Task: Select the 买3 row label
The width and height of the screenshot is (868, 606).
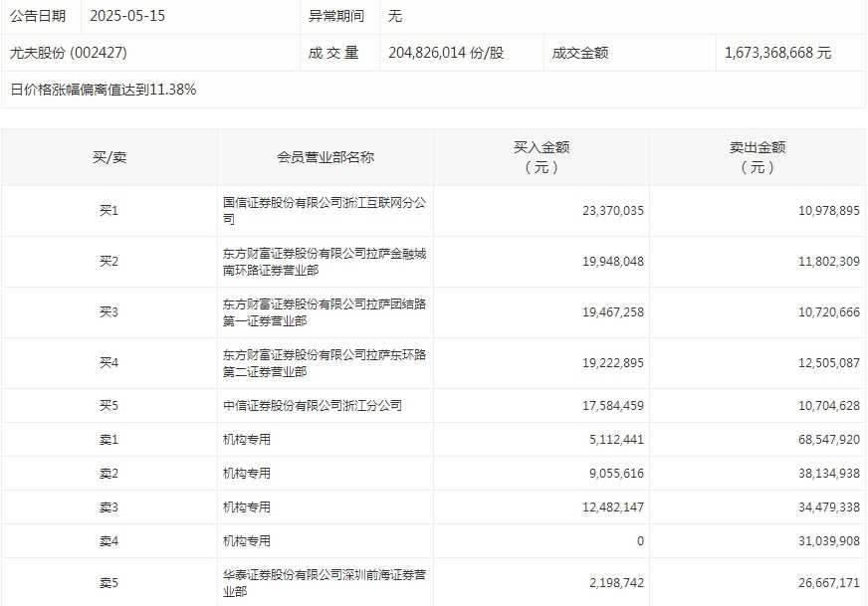Action: tap(109, 312)
